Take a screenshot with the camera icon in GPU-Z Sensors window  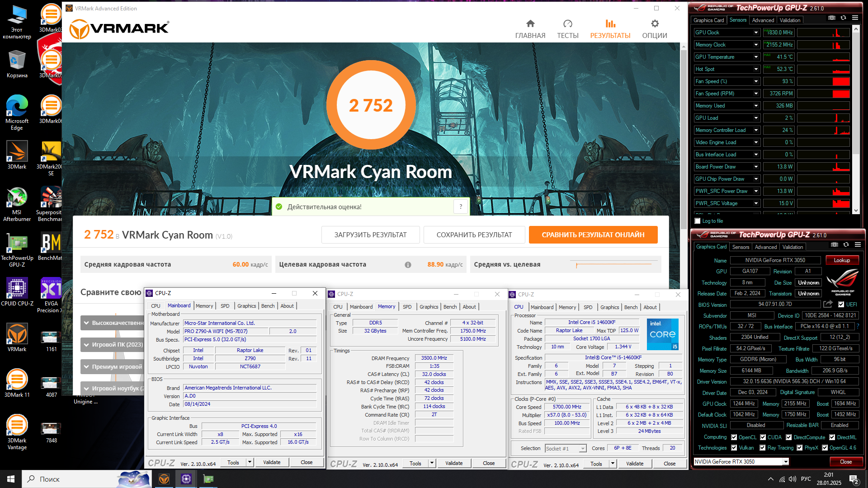831,18
